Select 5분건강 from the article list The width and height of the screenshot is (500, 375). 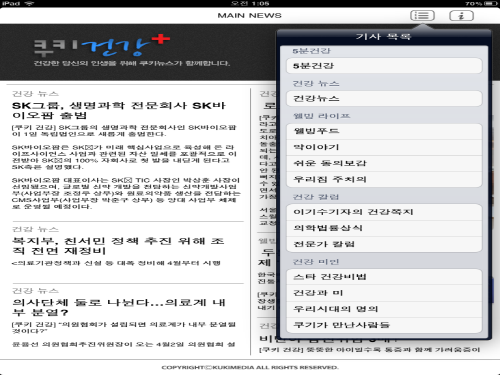384,66
